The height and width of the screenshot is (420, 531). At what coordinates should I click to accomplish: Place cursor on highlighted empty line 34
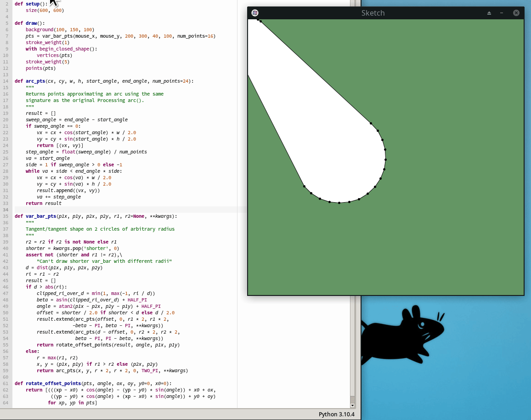pos(124,210)
